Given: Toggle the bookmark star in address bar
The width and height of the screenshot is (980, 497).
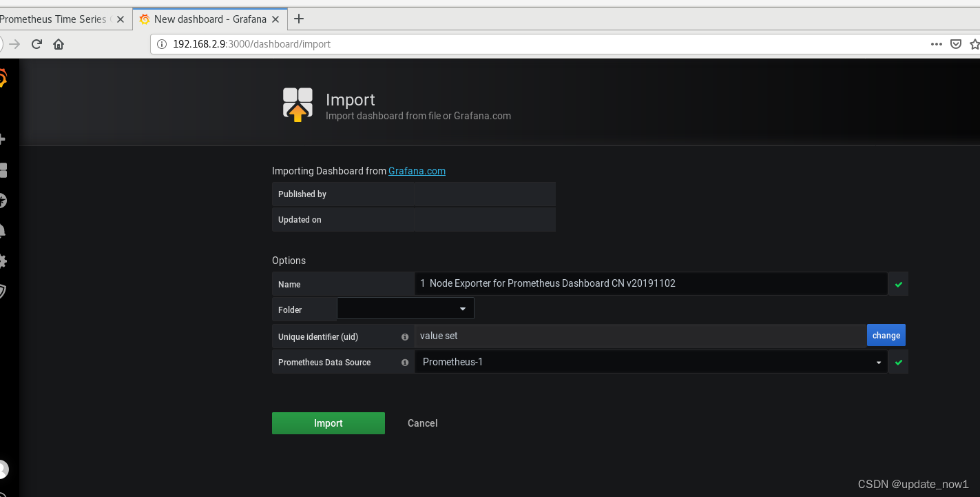Looking at the screenshot, I should coord(974,43).
